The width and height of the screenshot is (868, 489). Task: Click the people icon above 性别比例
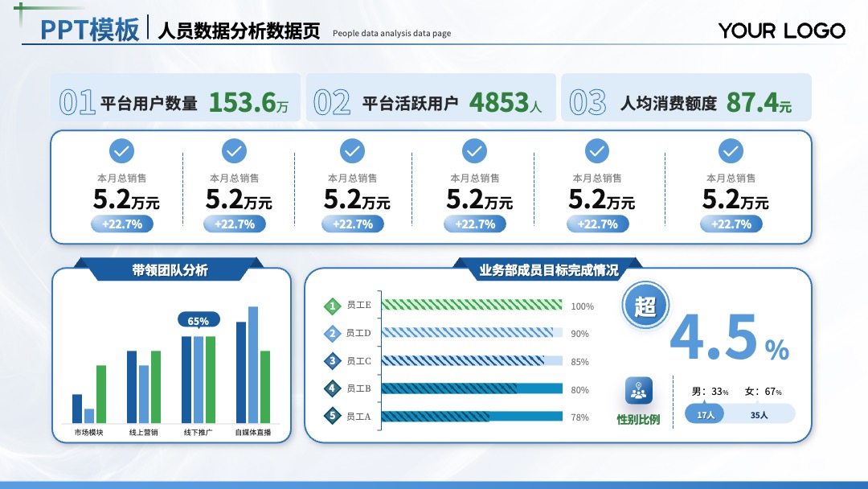[639, 390]
